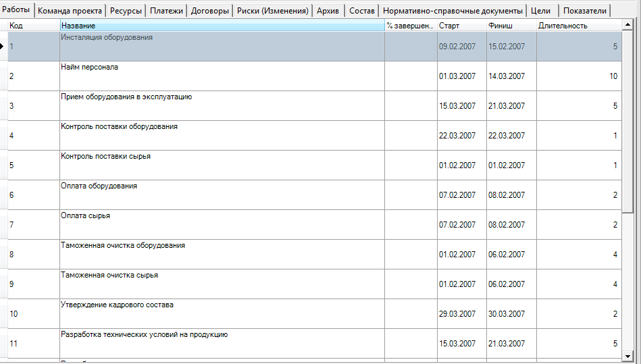This screenshot has width=641, height=364.
Task: Open the Показатели tab
Action: click(584, 11)
